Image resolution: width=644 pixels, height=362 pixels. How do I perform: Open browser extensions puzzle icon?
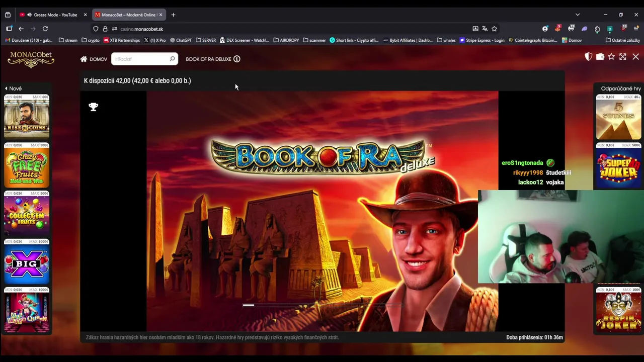tap(597, 29)
